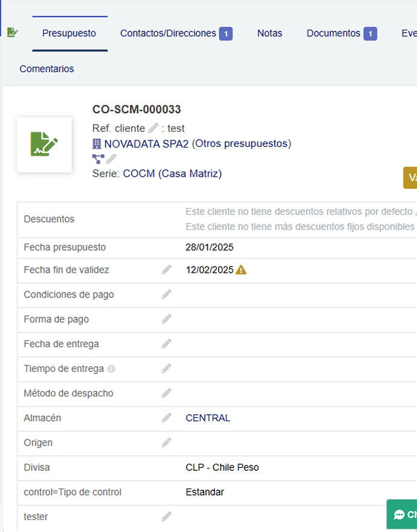
Task: Open NOVADATA SPA2 customer link
Action: pos(146,144)
